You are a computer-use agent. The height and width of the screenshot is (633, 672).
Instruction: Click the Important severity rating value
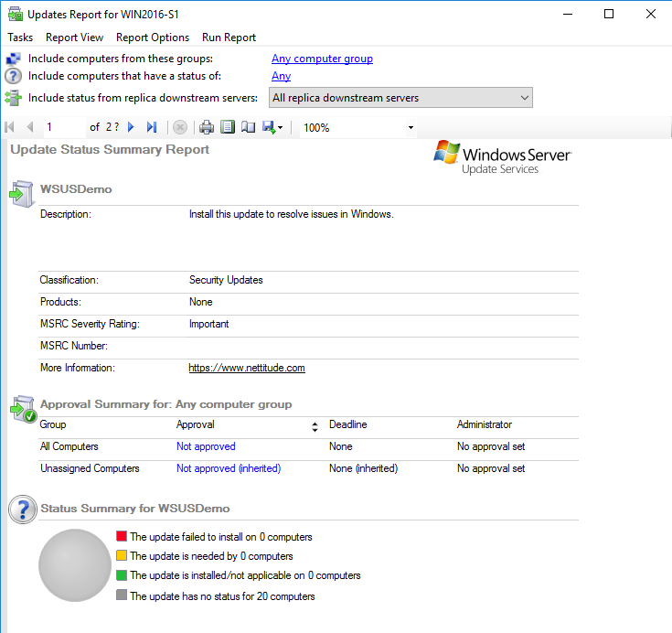[209, 324]
